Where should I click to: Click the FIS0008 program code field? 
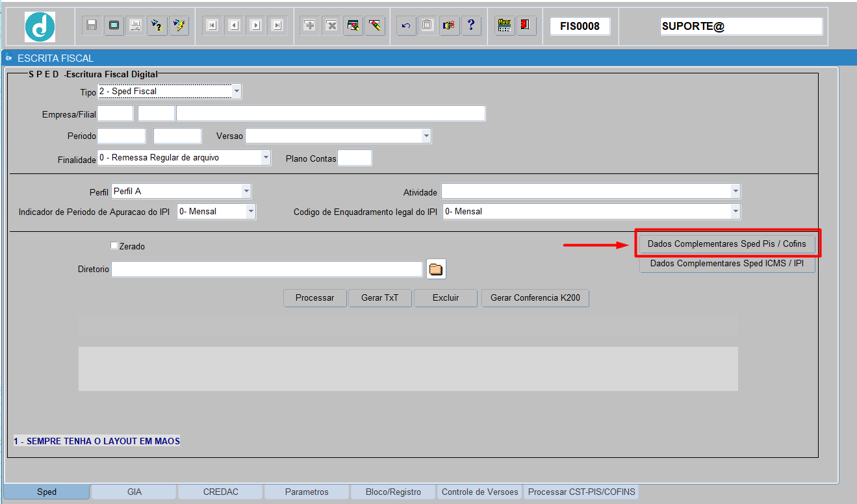pos(580,26)
